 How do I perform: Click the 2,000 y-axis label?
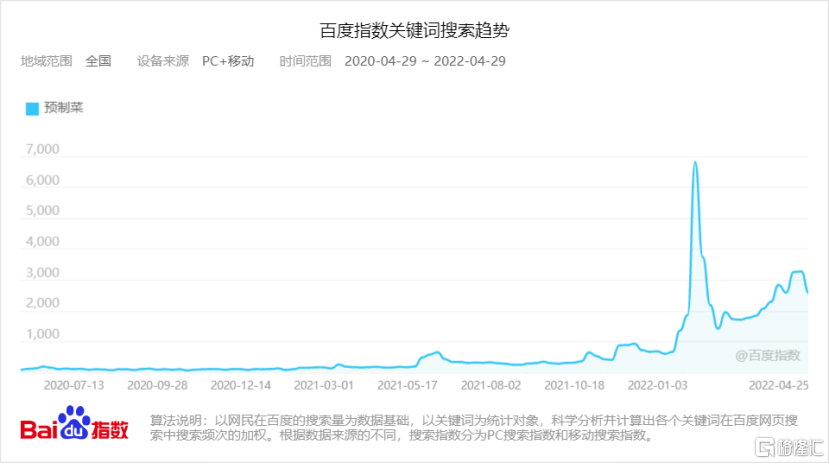point(42,303)
